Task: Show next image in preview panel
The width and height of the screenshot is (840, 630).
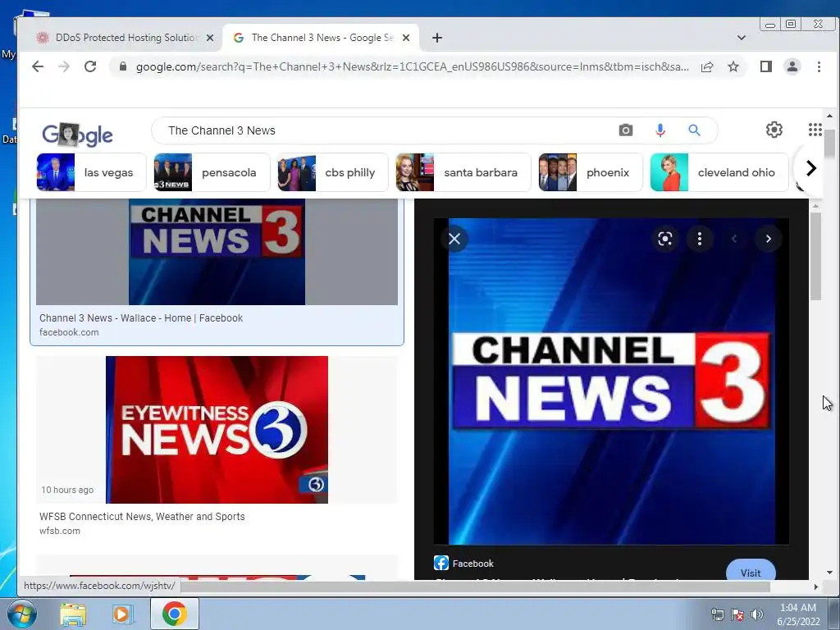Action: pyautogui.click(x=768, y=239)
